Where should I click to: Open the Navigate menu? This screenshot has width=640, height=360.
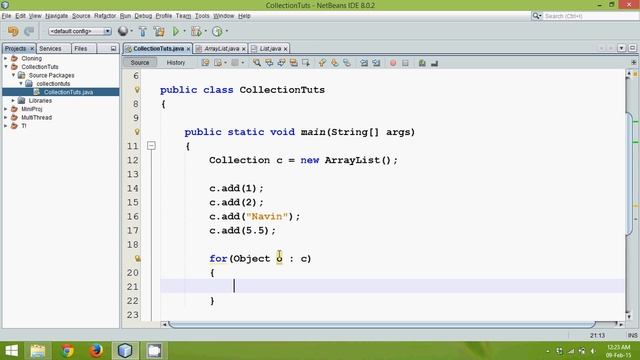[56, 16]
